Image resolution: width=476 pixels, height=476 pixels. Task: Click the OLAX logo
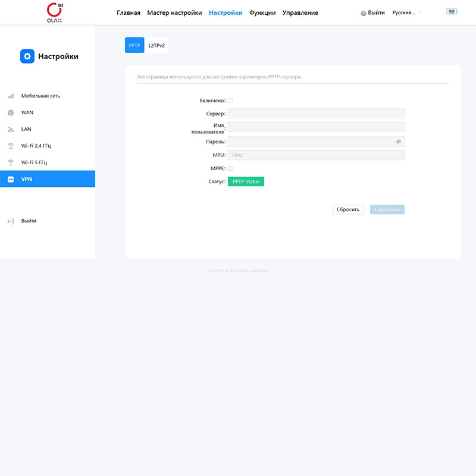click(54, 12)
